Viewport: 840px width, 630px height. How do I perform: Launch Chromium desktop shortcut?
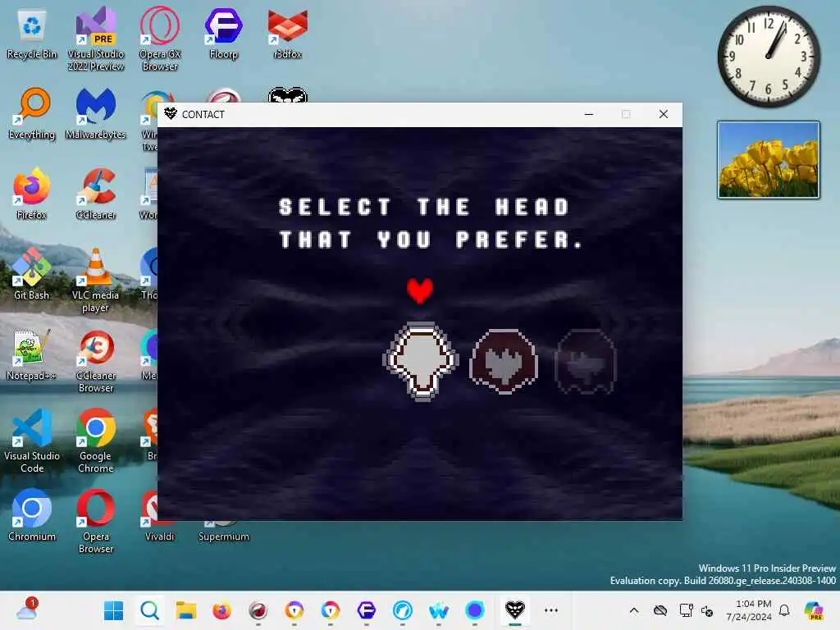pos(32,515)
